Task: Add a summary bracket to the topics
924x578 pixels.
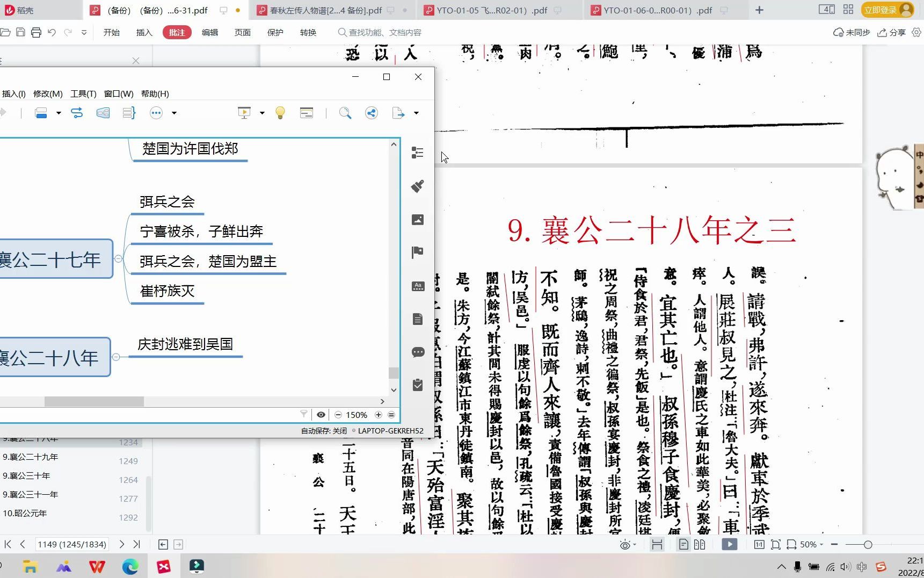Action: (x=129, y=113)
